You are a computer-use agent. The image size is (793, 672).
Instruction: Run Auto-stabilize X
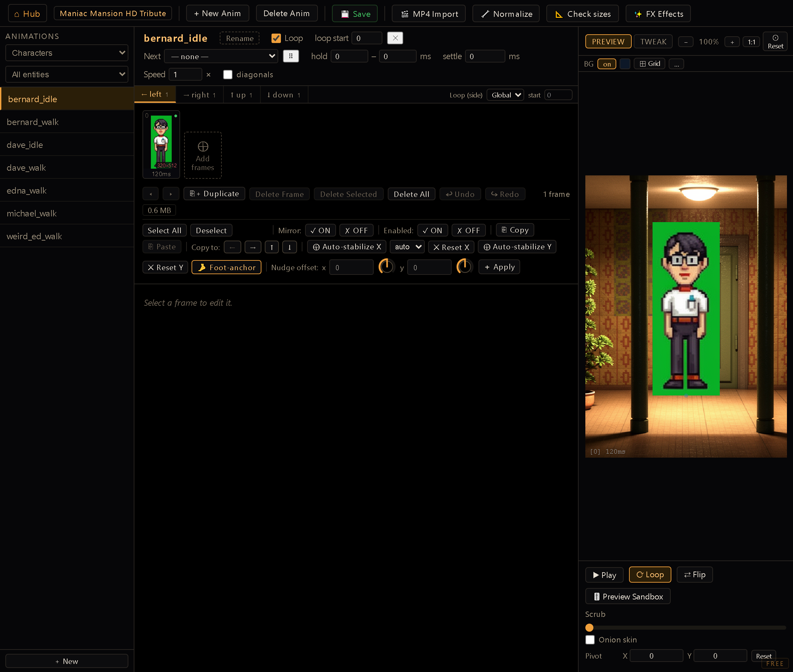point(347,247)
